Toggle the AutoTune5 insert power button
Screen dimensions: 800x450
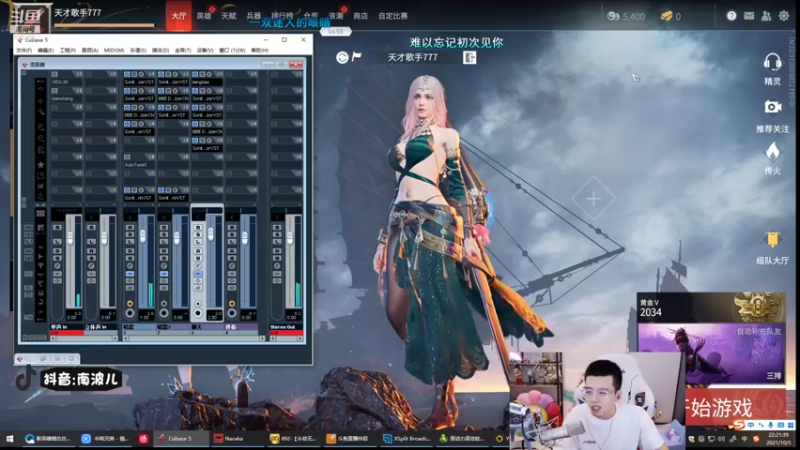(x=127, y=157)
